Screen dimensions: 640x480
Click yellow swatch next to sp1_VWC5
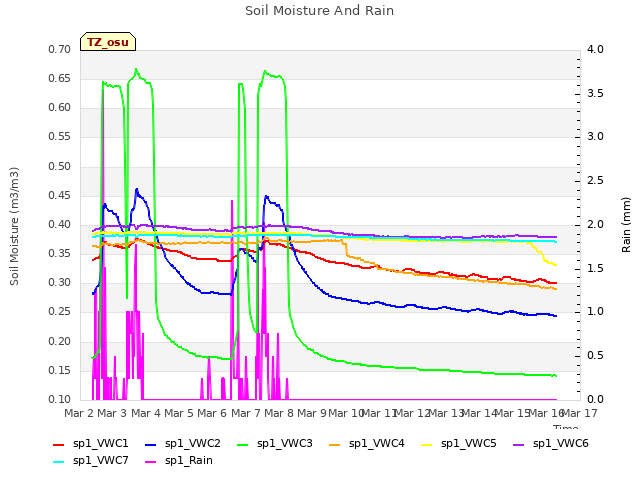pyautogui.click(x=427, y=444)
